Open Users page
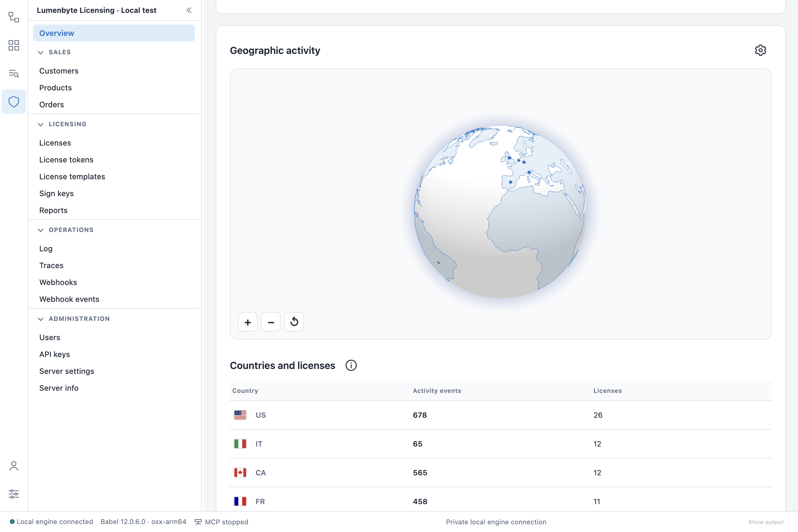798x532 pixels. [50, 338]
